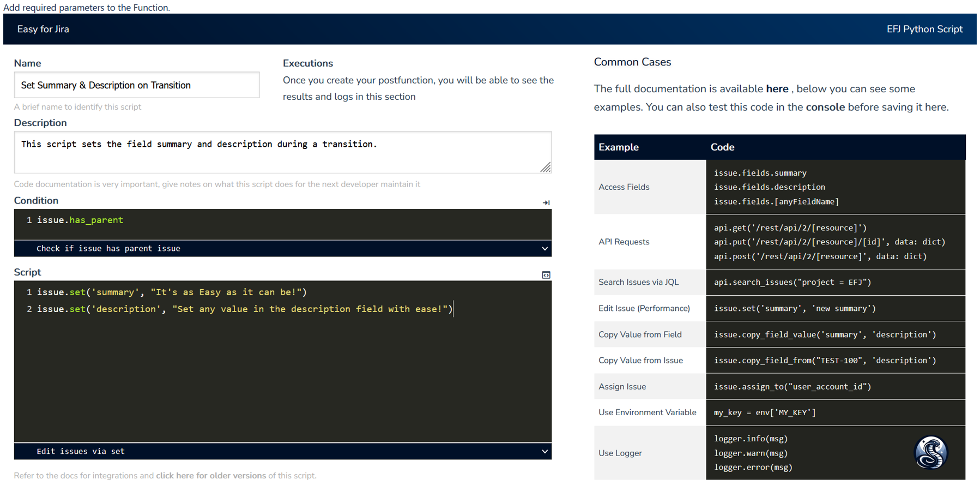Place cursor in Condition line issue.has_parent
This screenshot has height=491, width=980.
[80, 220]
